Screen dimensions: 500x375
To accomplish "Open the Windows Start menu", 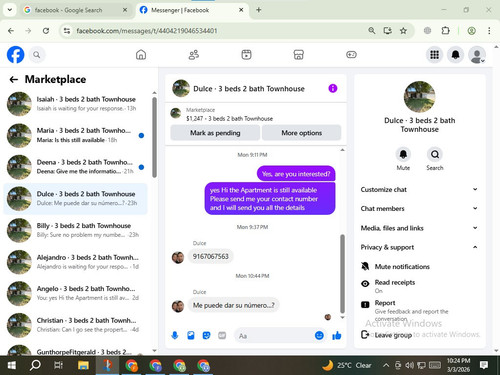I will point(12,365).
